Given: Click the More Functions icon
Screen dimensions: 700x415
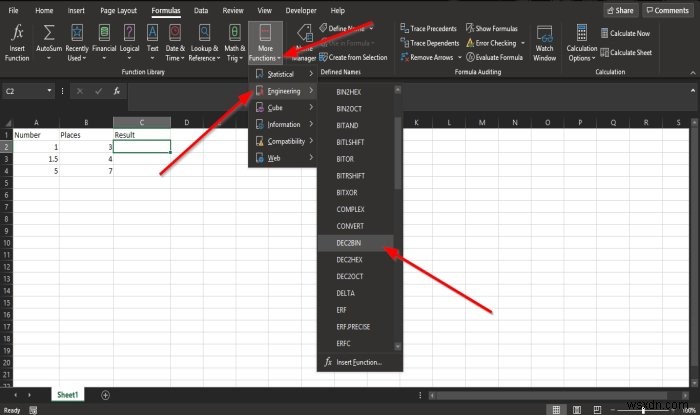Looking at the screenshot, I should [x=265, y=32].
